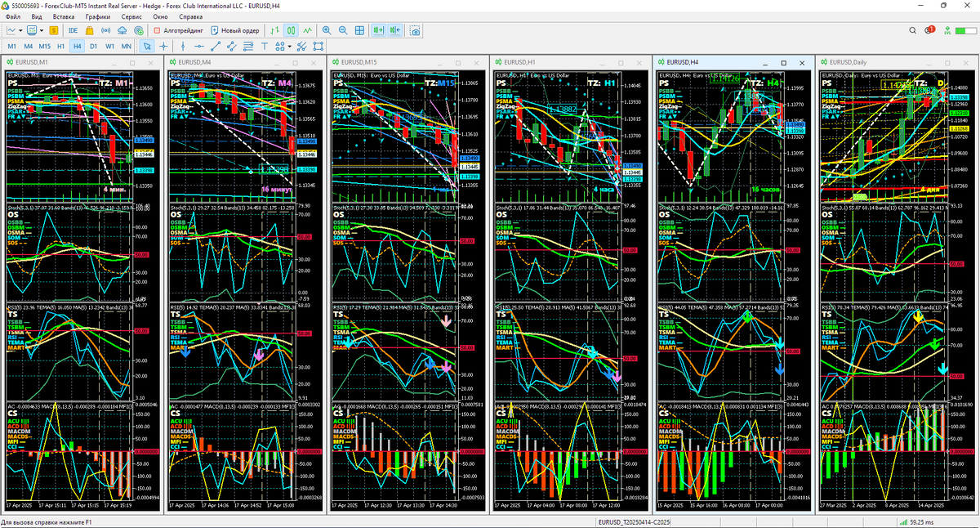The width and height of the screenshot is (980, 528).
Task: Expand the chart type dropdown arrow
Action: click(x=21, y=30)
